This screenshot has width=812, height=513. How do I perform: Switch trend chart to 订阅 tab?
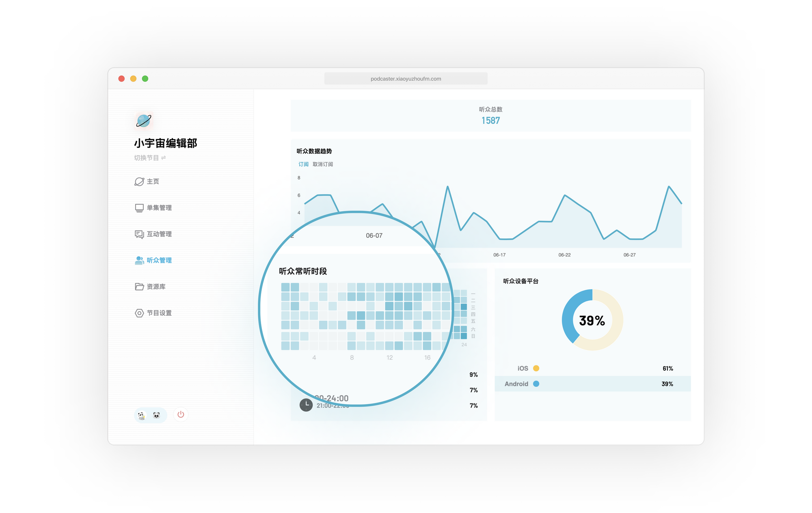tap(303, 164)
